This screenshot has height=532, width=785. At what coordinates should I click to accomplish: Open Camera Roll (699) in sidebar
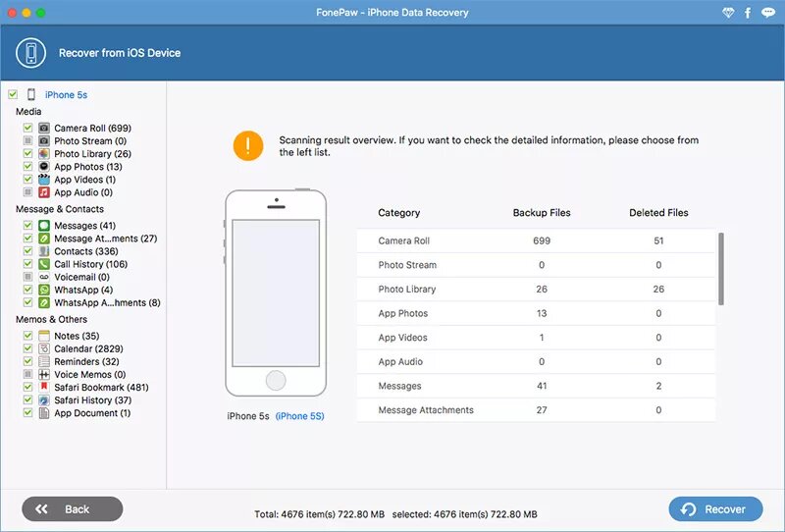pyautogui.click(x=92, y=129)
